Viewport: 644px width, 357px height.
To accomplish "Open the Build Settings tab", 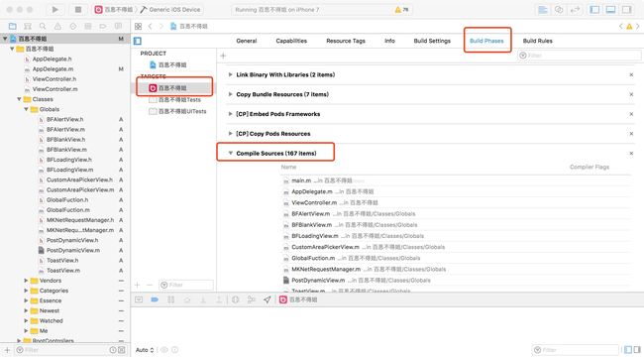I will tap(432, 41).
